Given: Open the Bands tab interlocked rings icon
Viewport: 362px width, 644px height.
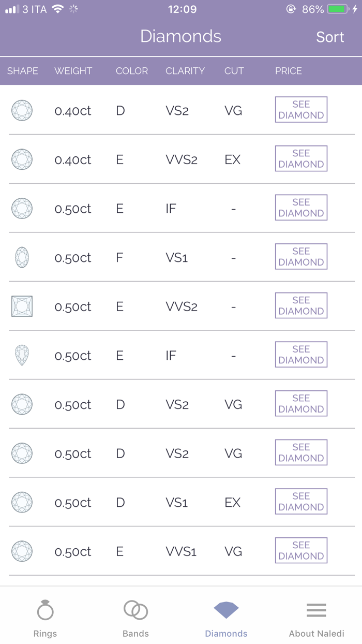Looking at the screenshot, I should point(135,610).
